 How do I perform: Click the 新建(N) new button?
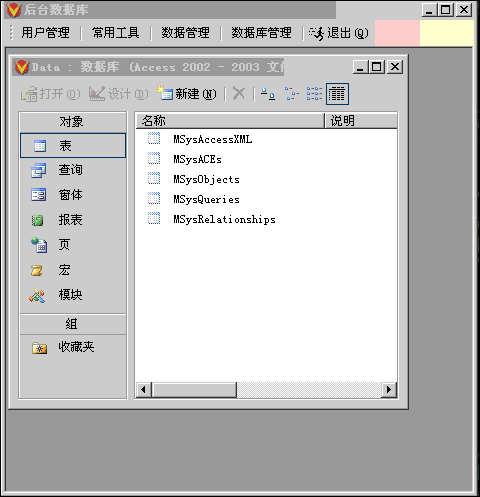tap(187, 94)
